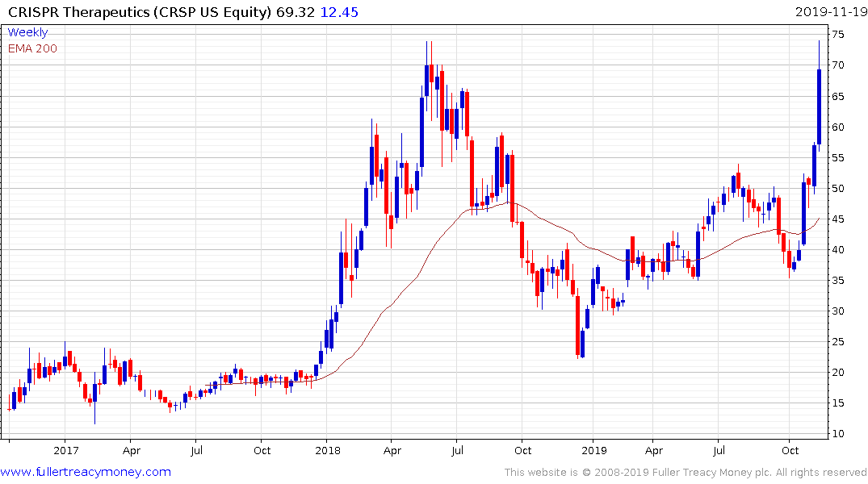Click the last price 69.32
The image size is (868, 484).
click(296, 11)
